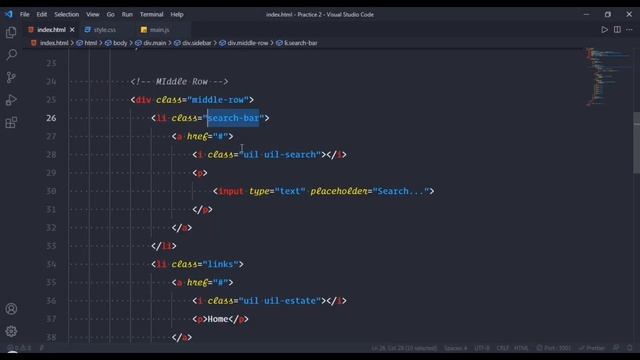This screenshot has height=360, width=640.
Task: Click the "middle-row" class value
Action: [218, 100]
